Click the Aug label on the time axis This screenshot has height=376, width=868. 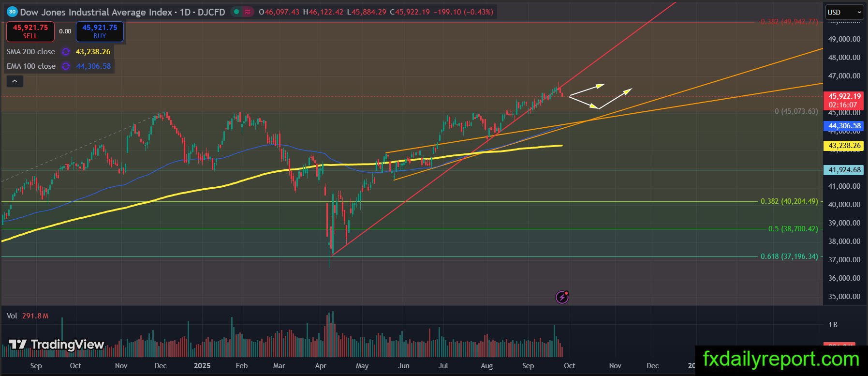[x=486, y=366]
